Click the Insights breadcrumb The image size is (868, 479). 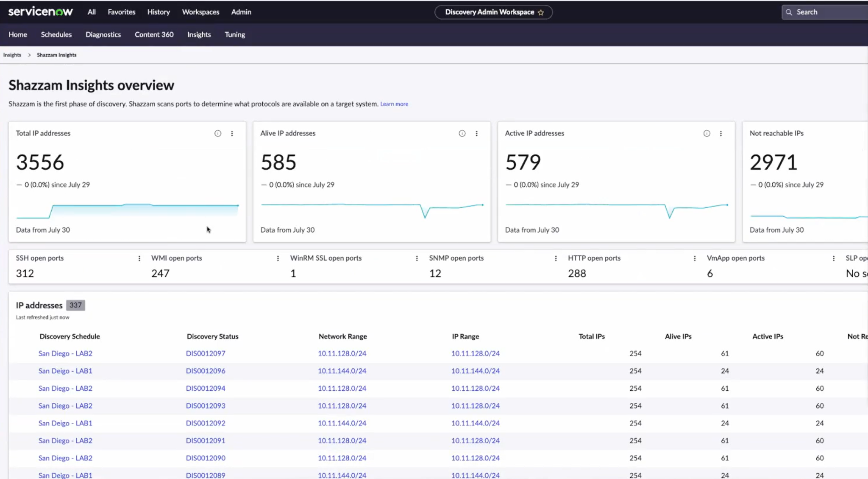[x=12, y=55]
